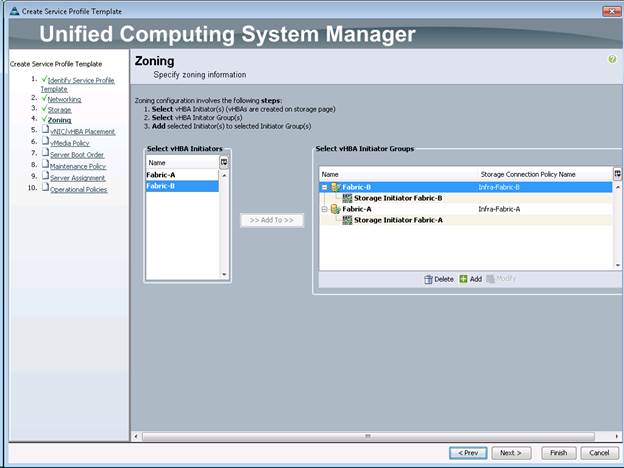The height and width of the screenshot is (468, 624).
Task: Click the down arrow of Initiators list scrollbar
Action: [224, 275]
